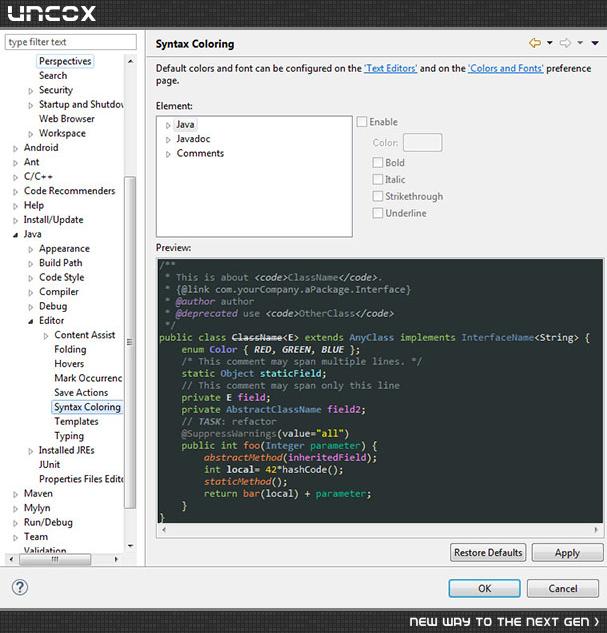Toggle the Enable checkbox

tap(362, 122)
